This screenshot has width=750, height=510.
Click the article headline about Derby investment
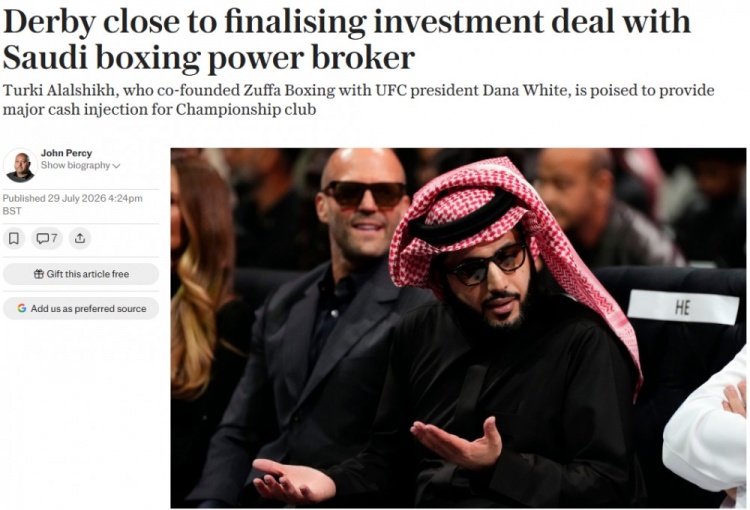point(347,39)
